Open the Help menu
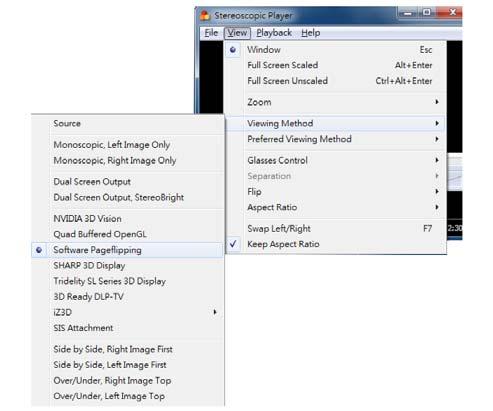The width and height of the screenshot is (493, 411). point(311,33)
